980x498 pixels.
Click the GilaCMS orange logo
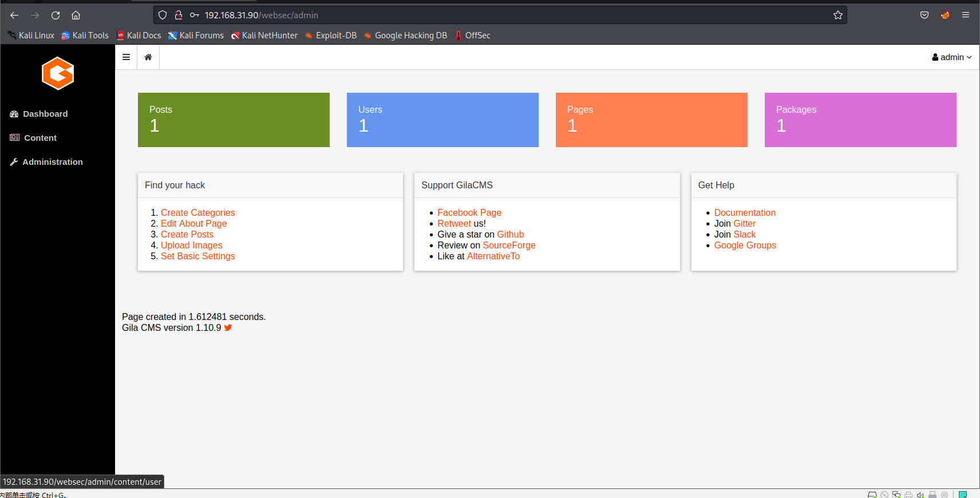pos(58,73)
